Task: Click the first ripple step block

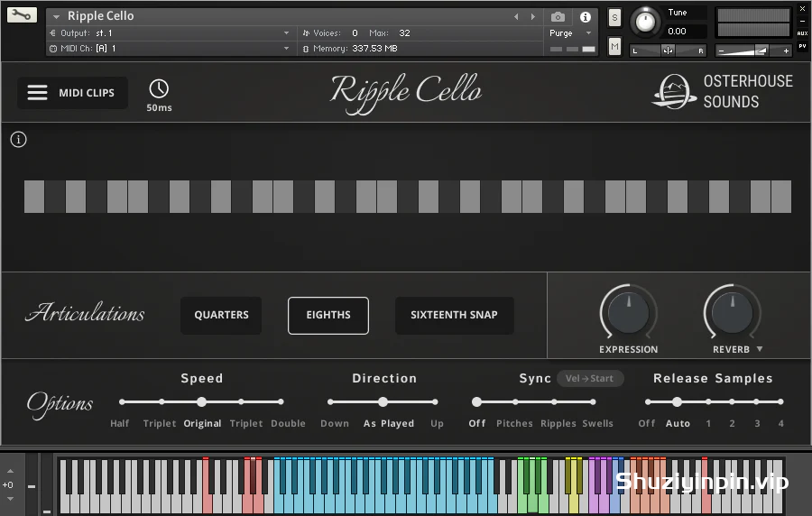Action: pos(34,197)
